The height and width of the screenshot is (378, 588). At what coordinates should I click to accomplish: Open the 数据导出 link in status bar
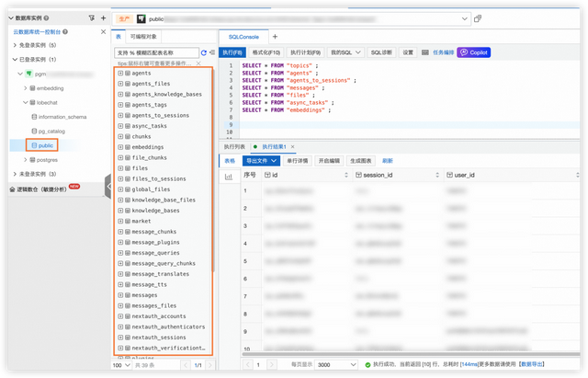[x=531, y=364]
